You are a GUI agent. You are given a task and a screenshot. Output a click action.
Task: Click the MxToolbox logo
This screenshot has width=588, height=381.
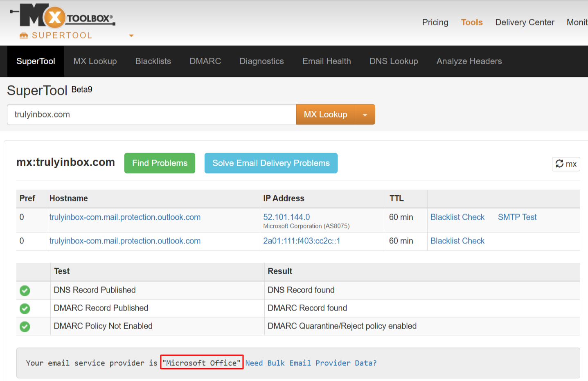pos(62,16)
